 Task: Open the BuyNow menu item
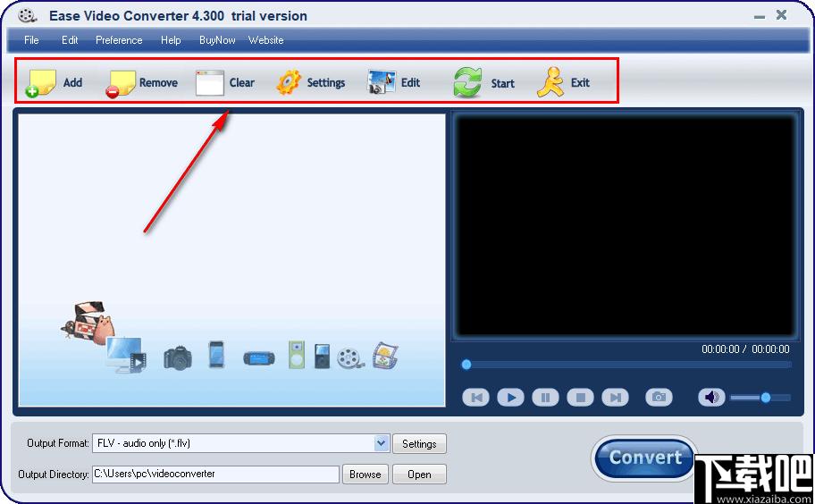(x=217, y=40)
